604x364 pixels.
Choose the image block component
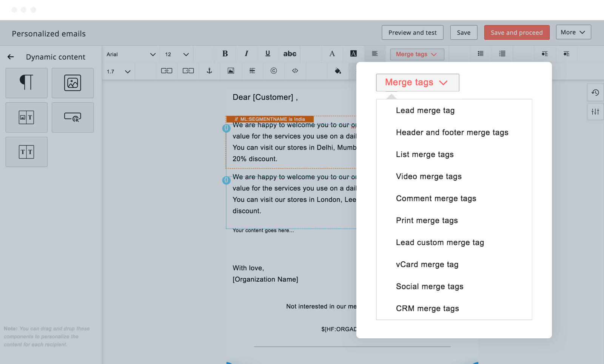click(x=72, y=83)
